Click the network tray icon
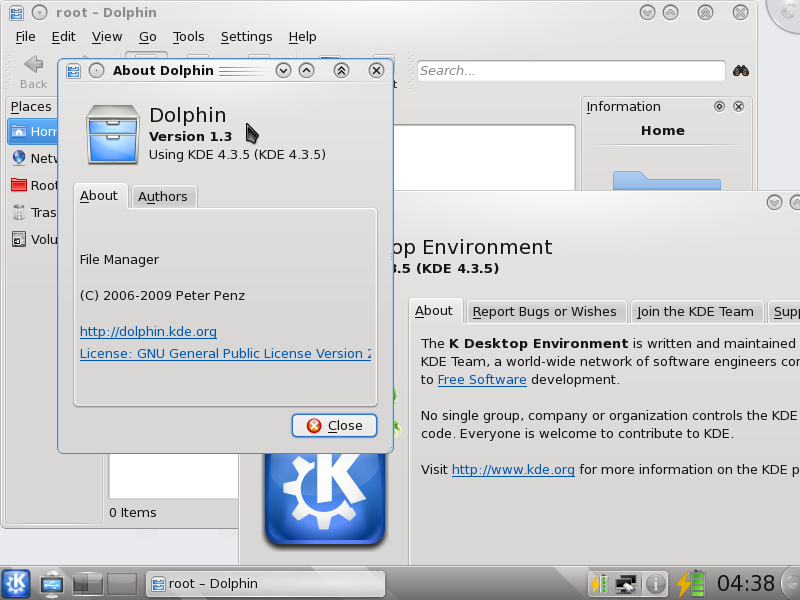800x600 pixels. point(626,584)
